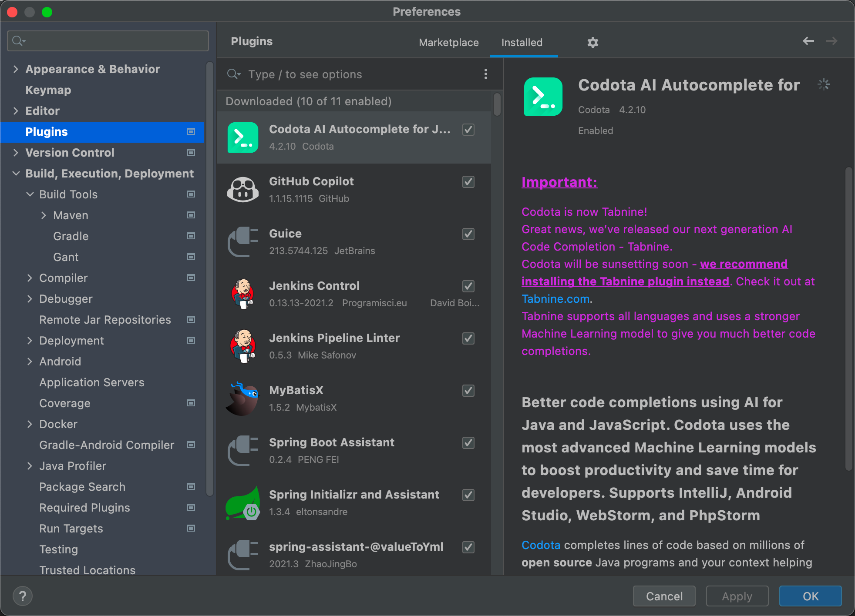
Task: Toggle the GitHub Copilot plugin checkbox
Action: (x=469, y=182)
